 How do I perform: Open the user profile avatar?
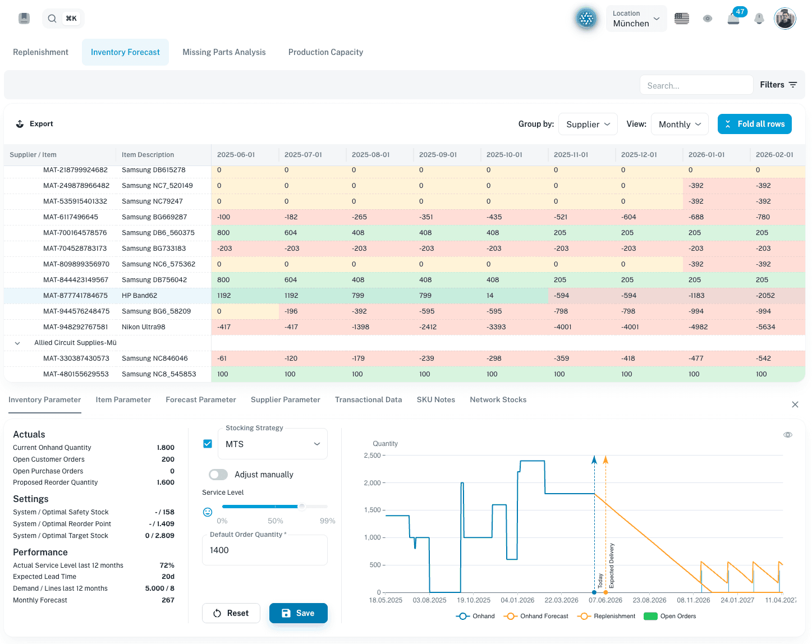[785, 19]
